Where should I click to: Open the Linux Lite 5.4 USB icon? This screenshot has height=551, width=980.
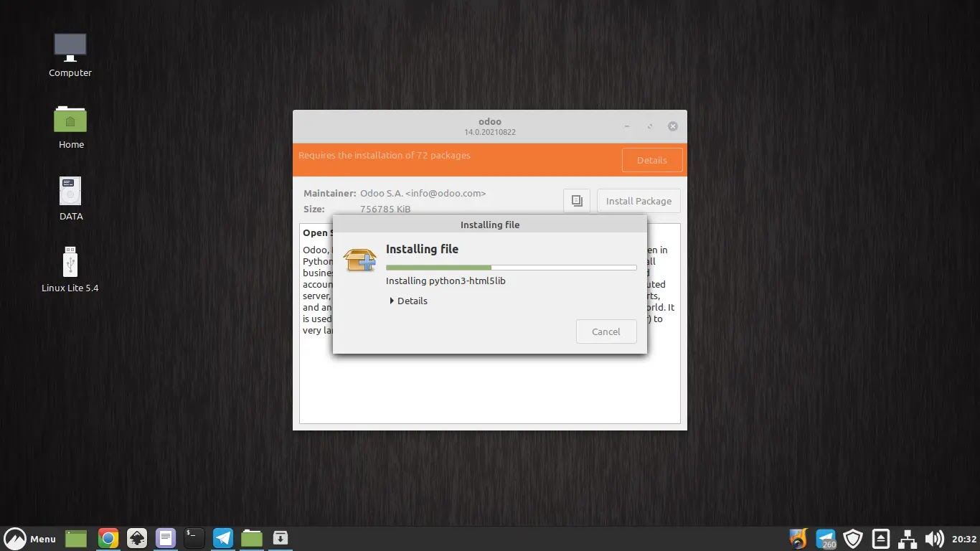pyautogui.click(x=70, y=270)
